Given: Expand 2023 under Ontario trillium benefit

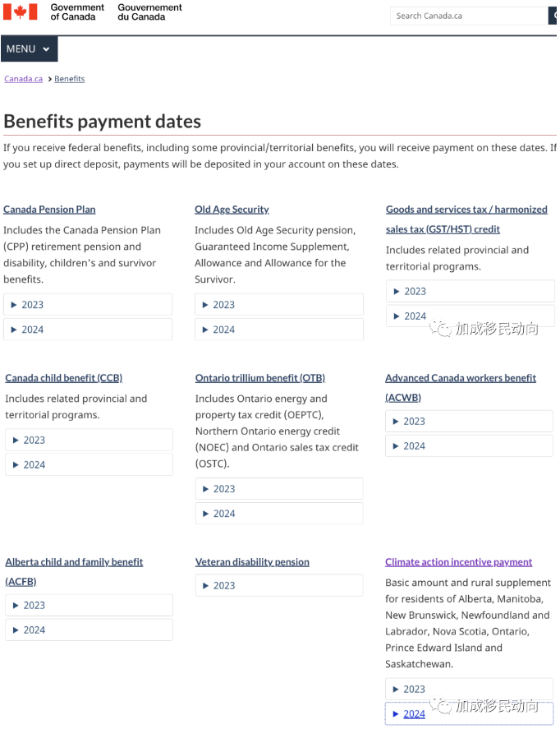Looking at the screenshot, I should [279, 488].
